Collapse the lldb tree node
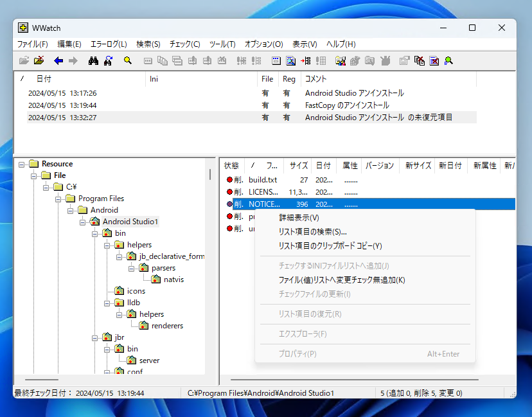This screenshot has width=532, height=417. point(107,303)
